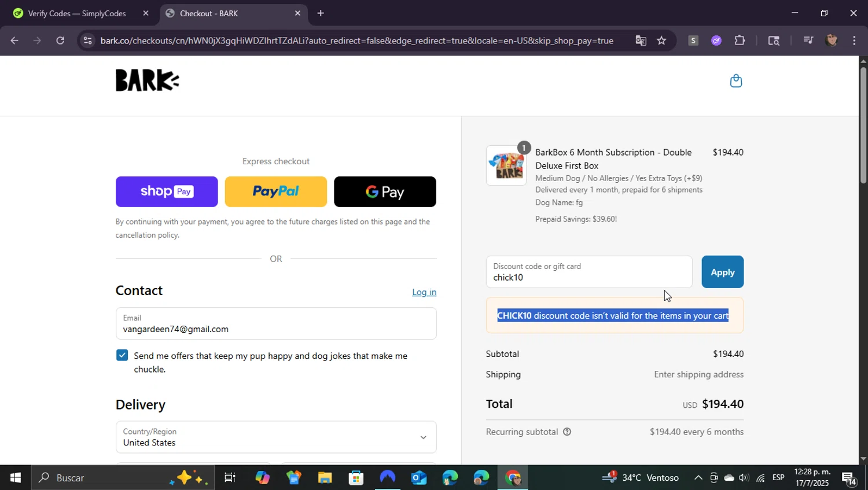Click the taskbar Buscar search box
Image resolution: width=868 pixels, height=490 pixels.
[x=122, y=478]
